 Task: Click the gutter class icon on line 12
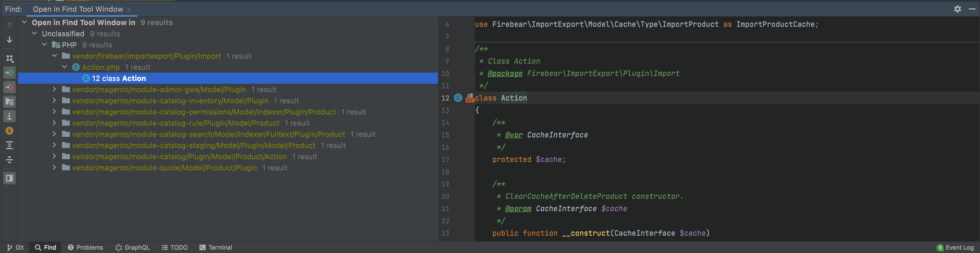pyautogui.click(x=458, y=98)
